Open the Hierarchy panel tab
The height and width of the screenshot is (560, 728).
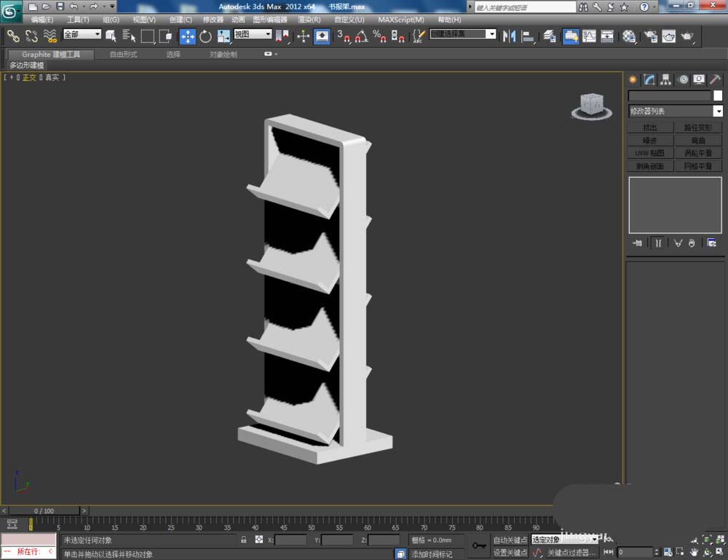click(x=665, y=79)
